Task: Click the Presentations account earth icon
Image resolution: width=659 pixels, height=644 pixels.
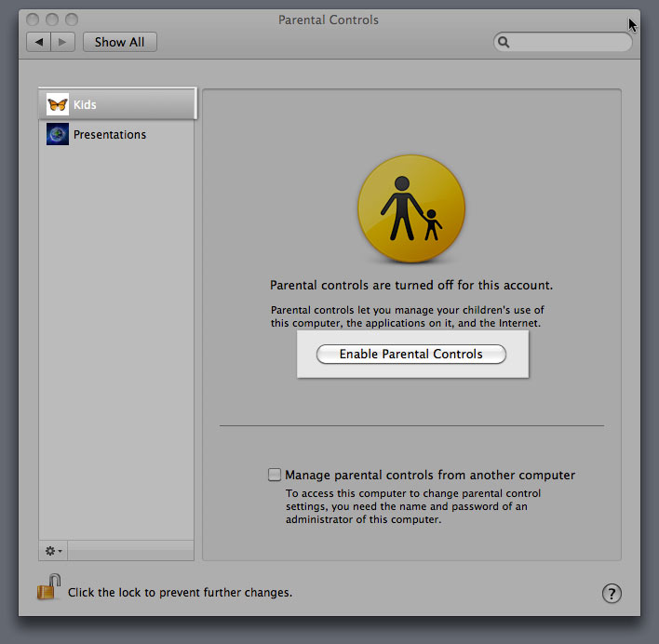Action: coord(58,134)
